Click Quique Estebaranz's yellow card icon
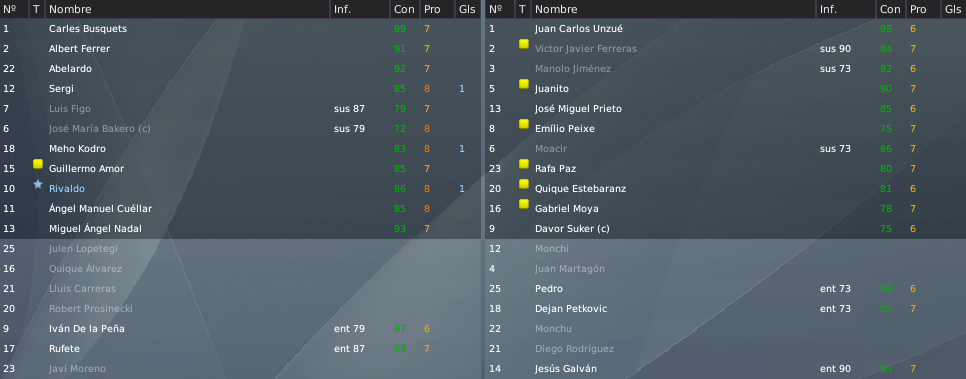This screenshot has width=966, height=379. (524, 184)
